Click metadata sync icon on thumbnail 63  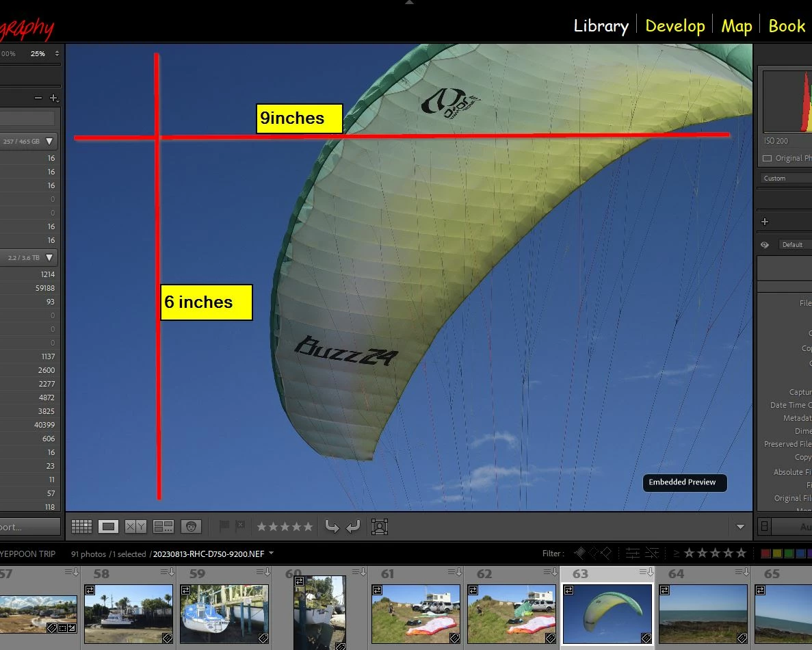[x=568, y=590]
